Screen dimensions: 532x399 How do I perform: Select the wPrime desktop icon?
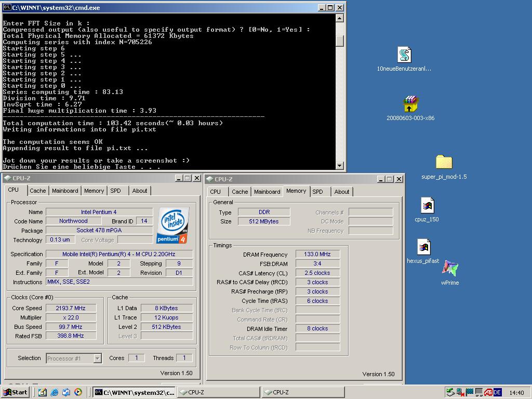(x=450, y=269)
